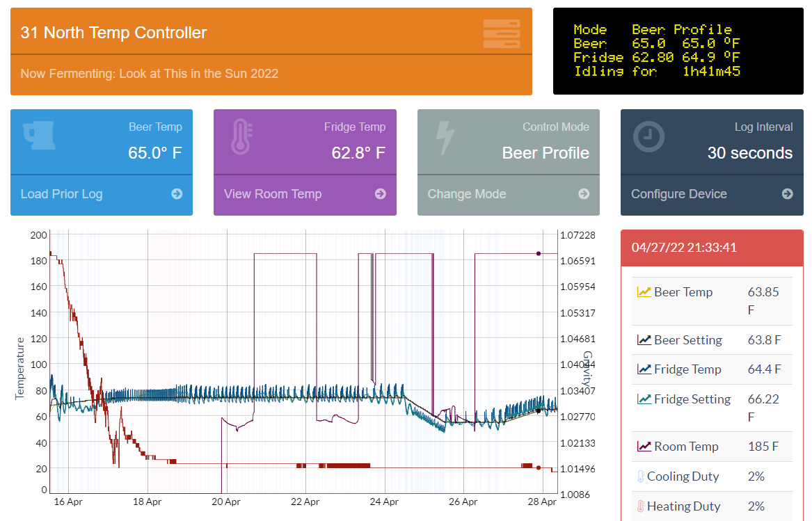The height and width of the screenshot is (521, 812).
Task: Click the Fridge Setting legend chart icon
Action: 644,399
